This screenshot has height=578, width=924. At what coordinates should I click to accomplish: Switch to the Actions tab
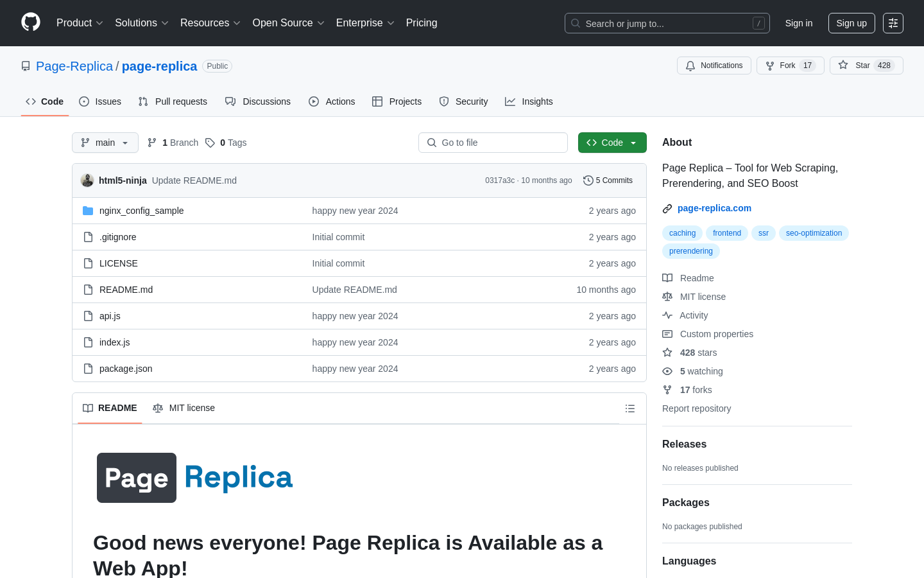pyautogui.click(x=332, y=101)
